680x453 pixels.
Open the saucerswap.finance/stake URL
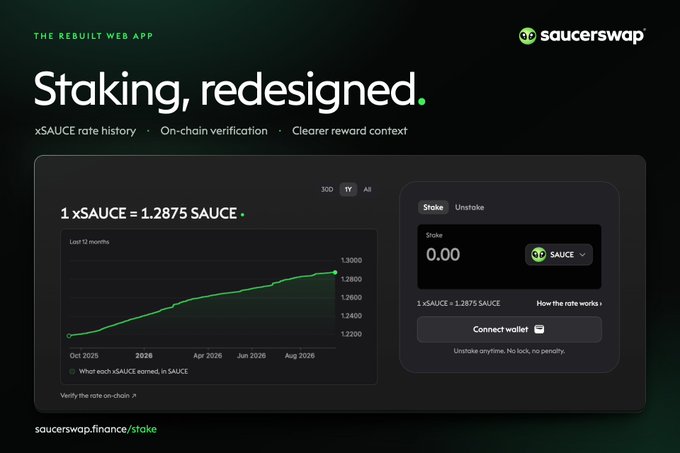[96, 429]
